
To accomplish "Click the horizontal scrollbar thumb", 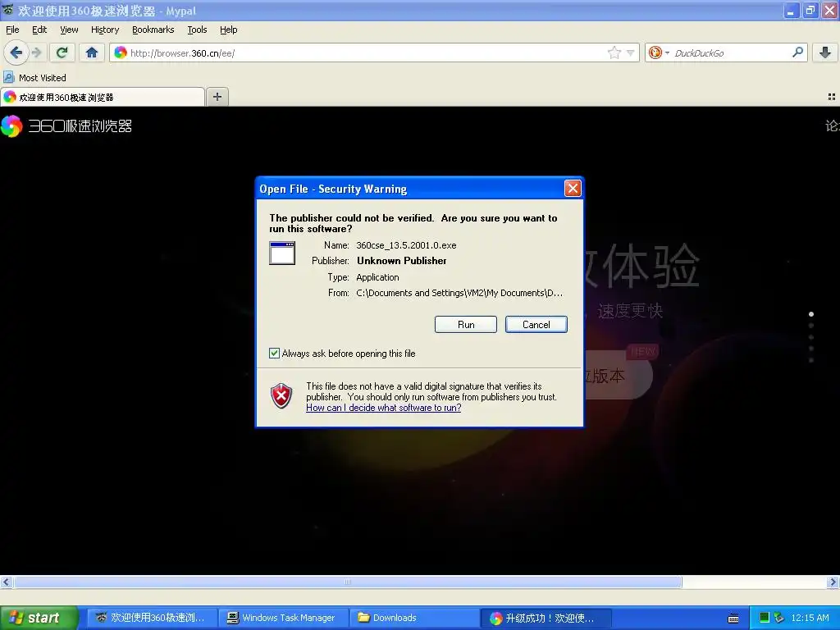I will [x=348, y=582].
